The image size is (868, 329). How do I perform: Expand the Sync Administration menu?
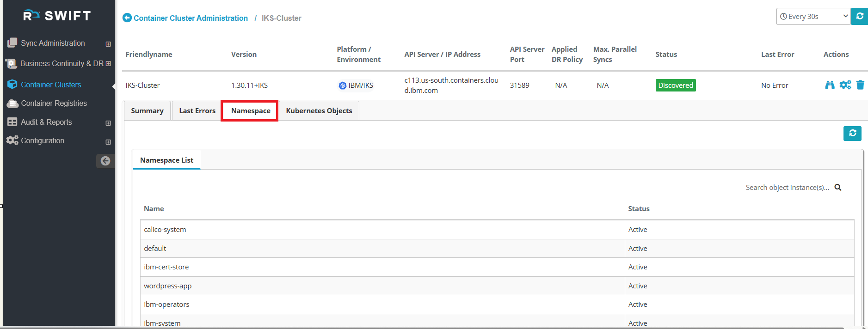(x=108, y=44)
